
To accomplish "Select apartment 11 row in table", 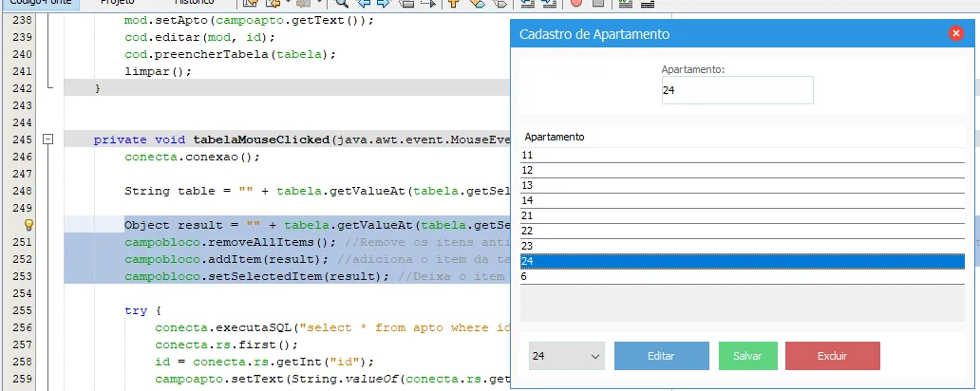I will tap(741, 155).
